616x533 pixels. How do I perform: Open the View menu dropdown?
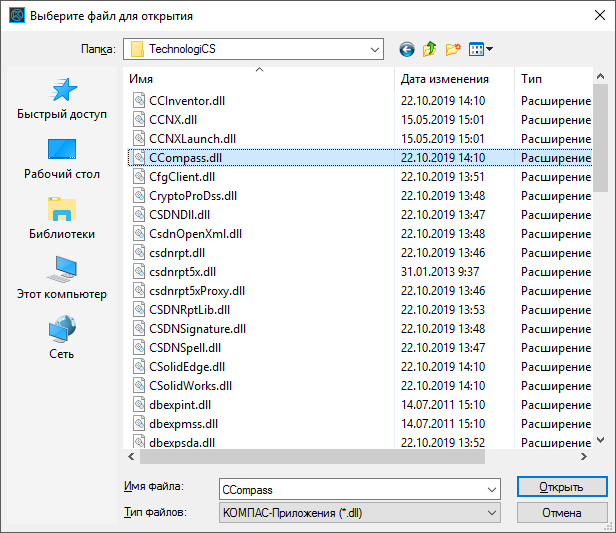click(481, 48)
